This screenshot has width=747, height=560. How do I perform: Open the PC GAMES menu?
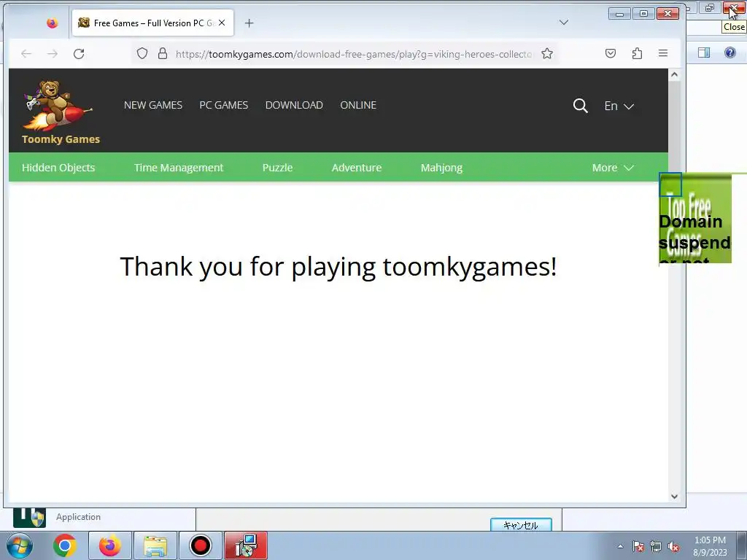(223, 105)
